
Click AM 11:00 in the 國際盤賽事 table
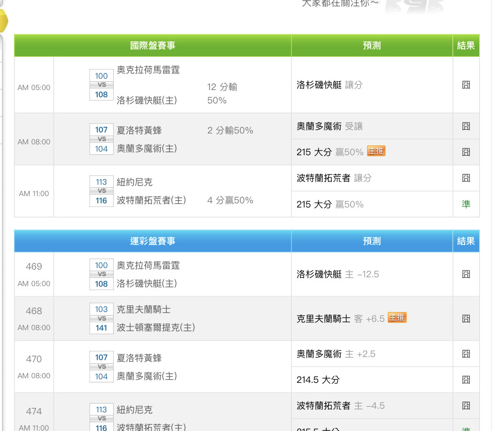tap(34, 194)
